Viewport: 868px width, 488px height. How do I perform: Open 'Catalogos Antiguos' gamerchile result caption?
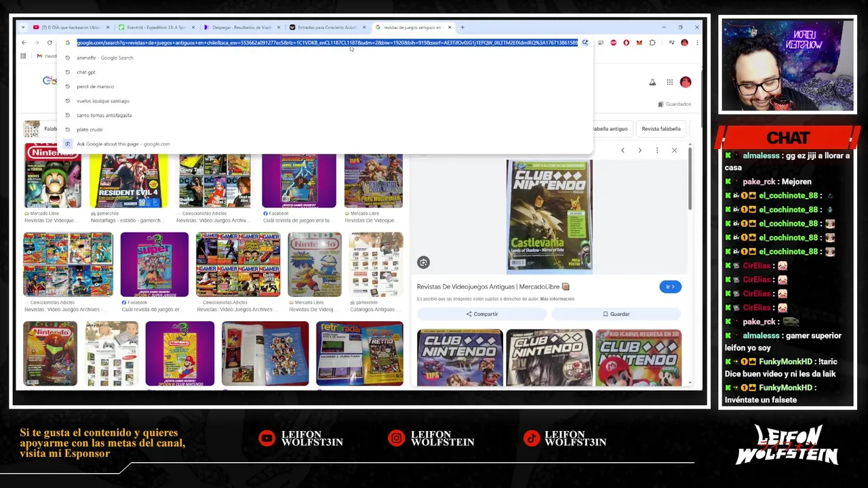(x=373, y=309)
